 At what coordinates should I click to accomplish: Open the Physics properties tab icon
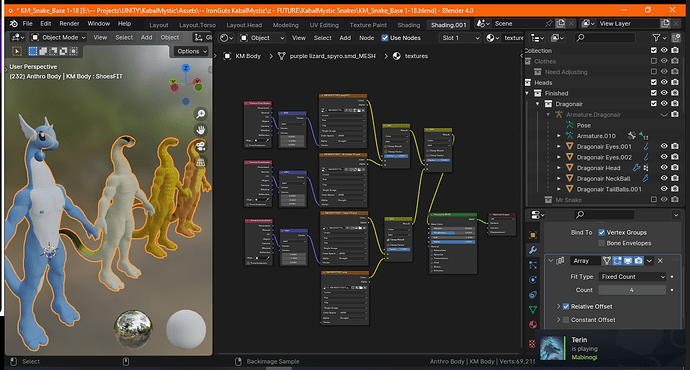(533, 280)
